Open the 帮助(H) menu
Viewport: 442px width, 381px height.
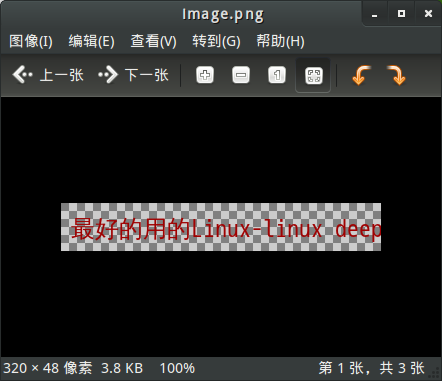click(280, 41)
